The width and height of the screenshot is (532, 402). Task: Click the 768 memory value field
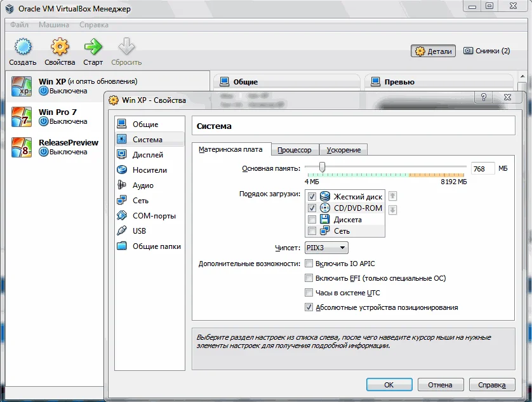pos(482,169)
